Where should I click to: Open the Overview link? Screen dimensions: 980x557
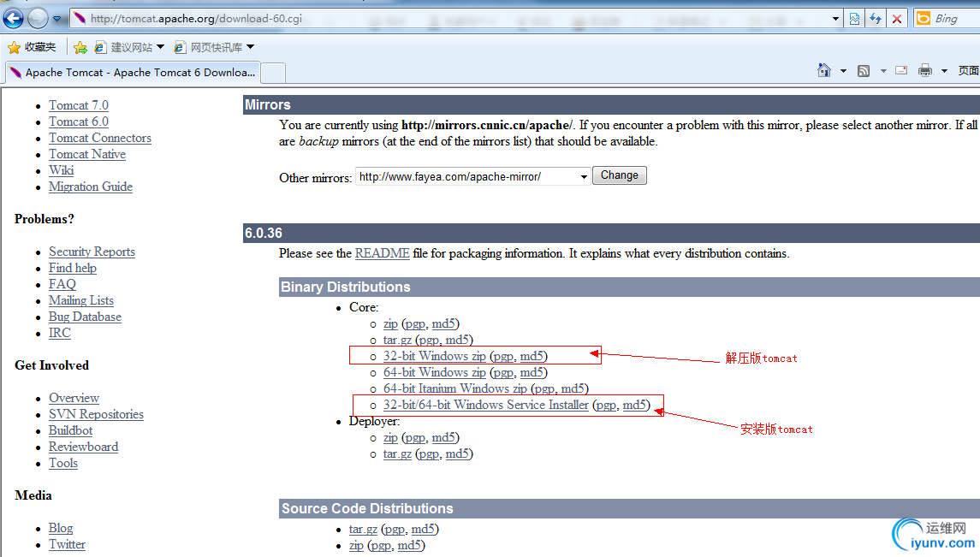click(x=74, y=398)
